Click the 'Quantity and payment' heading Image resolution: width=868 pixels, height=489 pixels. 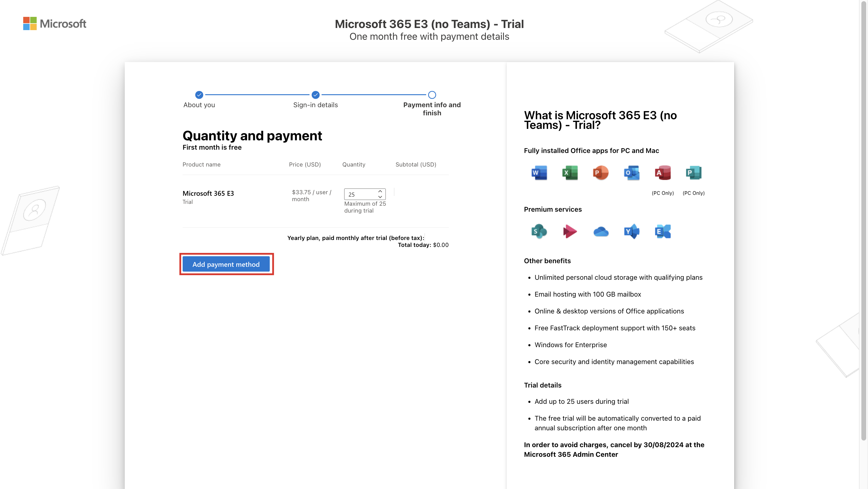pyautogui.click(x=252, y=135)
